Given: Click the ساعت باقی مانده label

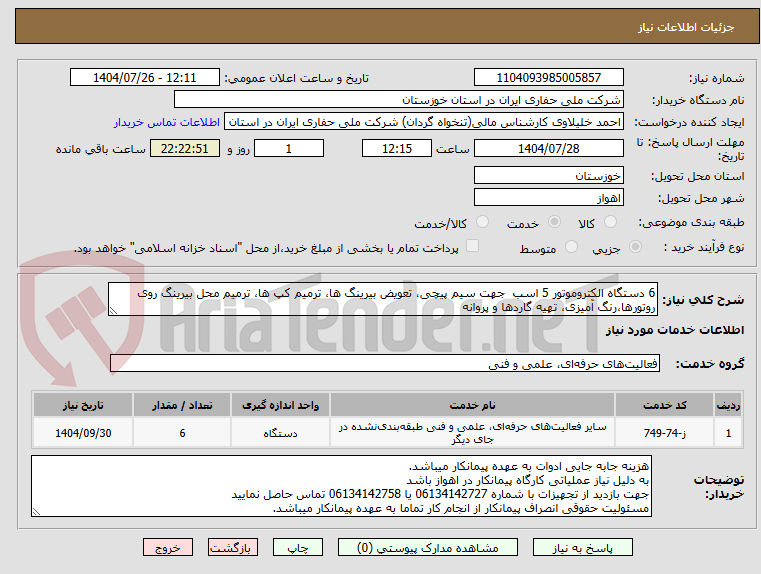Looking at the screenshot, I should click(x=100, y=149).
